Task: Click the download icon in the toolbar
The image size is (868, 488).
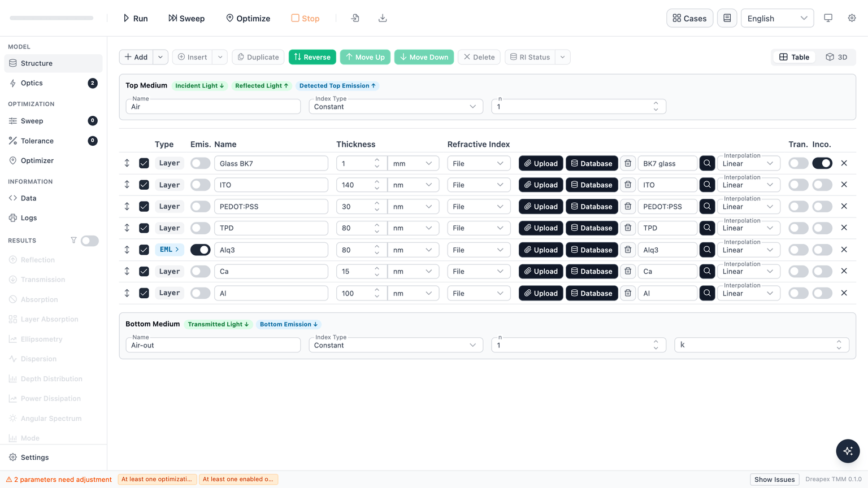Action: pos(383,18)
